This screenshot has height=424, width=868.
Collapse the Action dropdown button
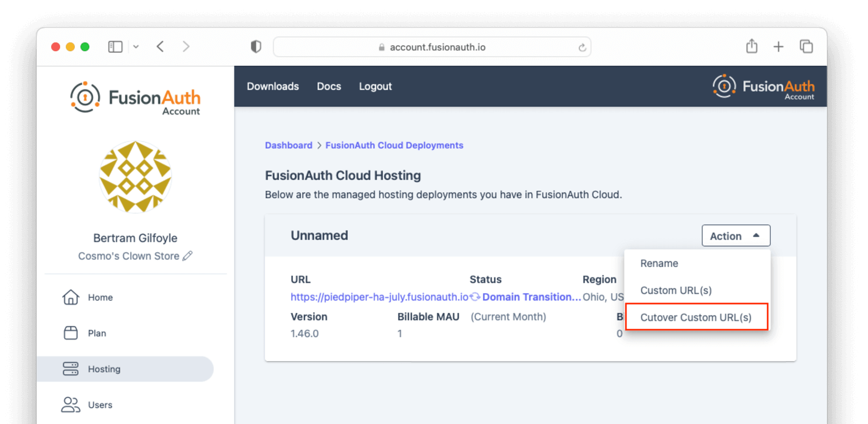point(736,235)
